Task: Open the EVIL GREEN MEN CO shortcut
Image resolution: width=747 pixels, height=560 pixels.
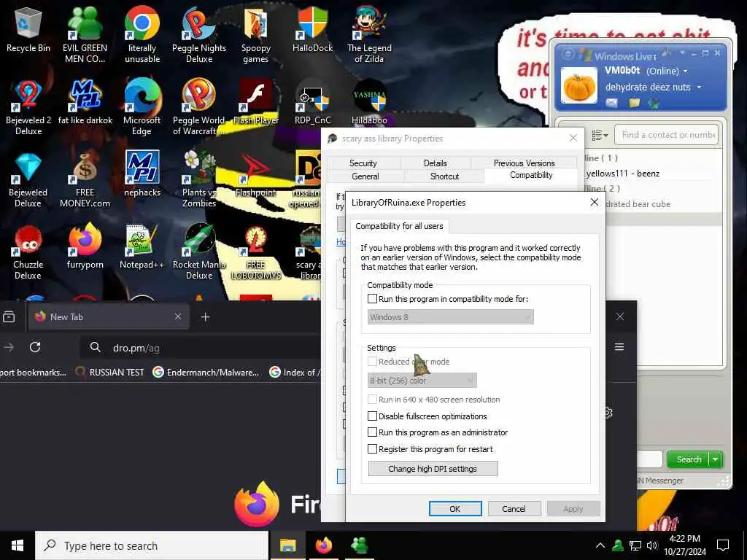Action: pyautogui.click(x=85, y=34)
